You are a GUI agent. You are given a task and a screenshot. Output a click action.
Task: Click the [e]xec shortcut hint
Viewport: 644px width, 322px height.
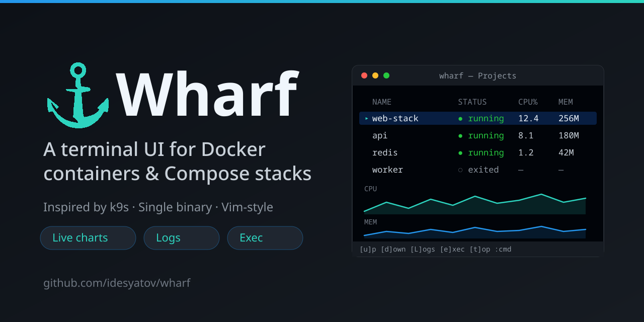point(452,249)
